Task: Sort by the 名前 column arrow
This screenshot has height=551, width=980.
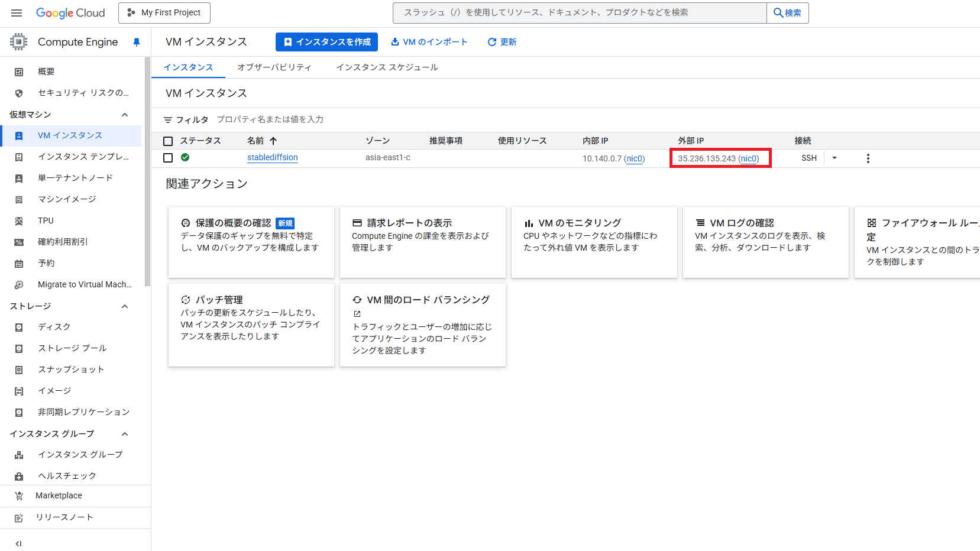Action: click(x=273, y=141)
